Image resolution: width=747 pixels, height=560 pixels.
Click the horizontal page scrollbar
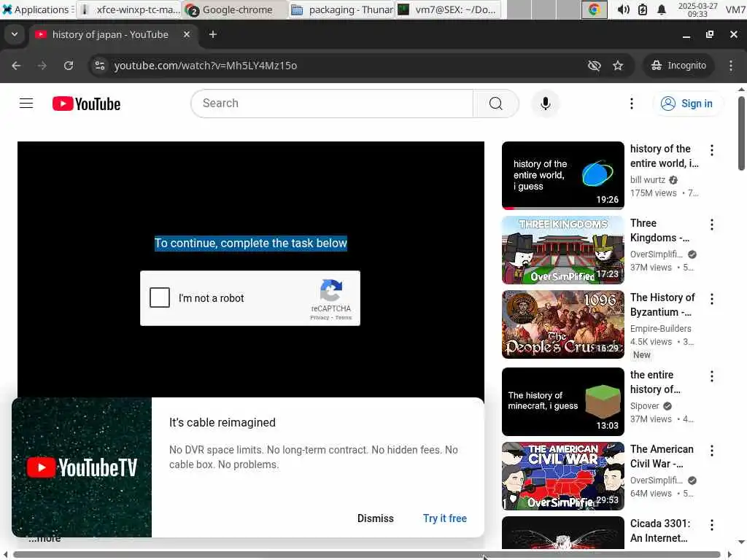(367, 555)
